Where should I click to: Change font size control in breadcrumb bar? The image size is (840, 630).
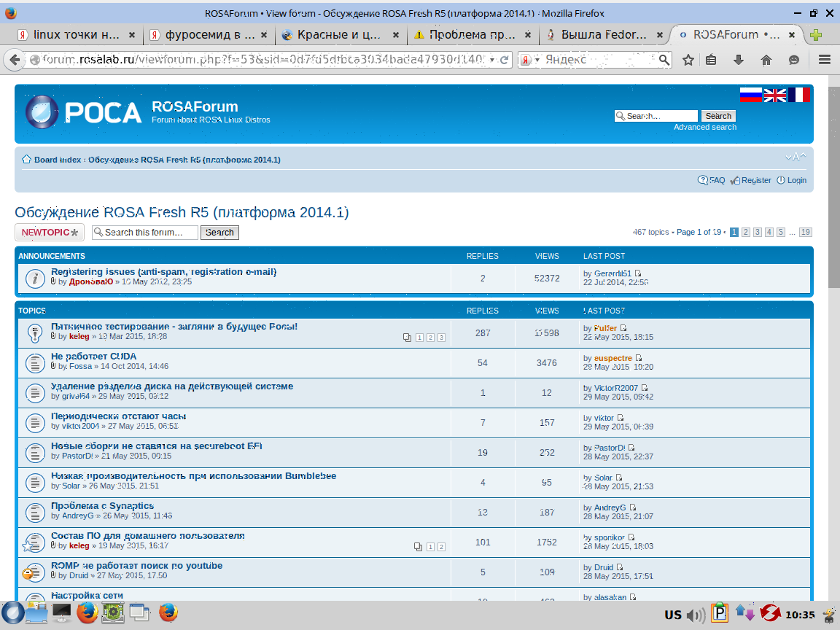[796, 157]
